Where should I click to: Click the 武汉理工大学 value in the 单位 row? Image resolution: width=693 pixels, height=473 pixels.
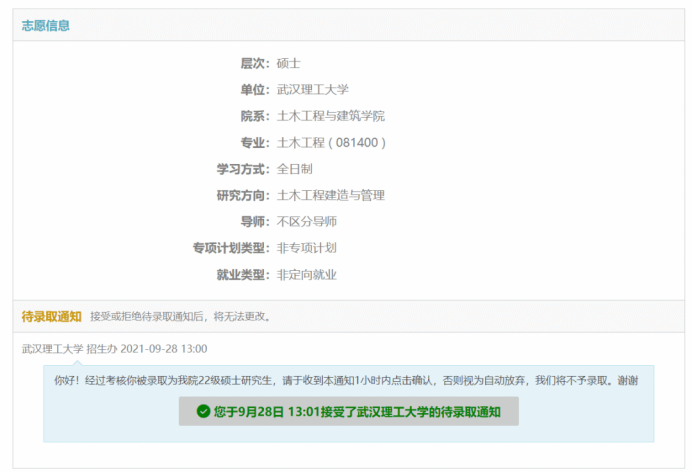click(x=312, y=90)
